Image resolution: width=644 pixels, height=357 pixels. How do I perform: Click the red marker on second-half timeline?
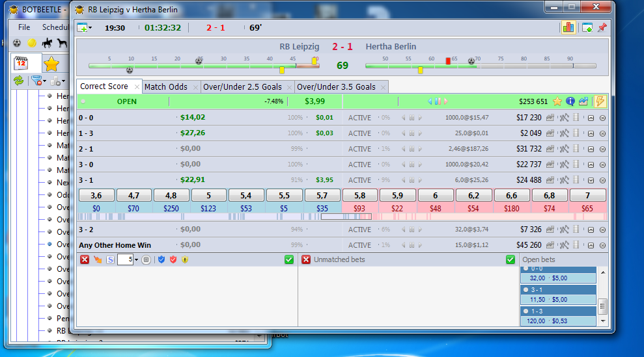pos(448,60)
